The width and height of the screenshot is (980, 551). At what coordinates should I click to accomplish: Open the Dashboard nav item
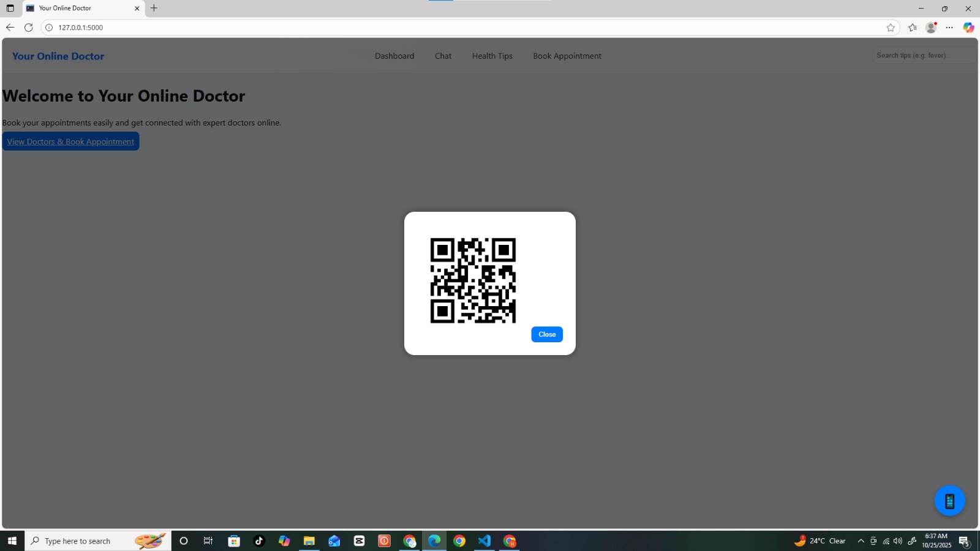pyautogui.click(x=394, y=56)
